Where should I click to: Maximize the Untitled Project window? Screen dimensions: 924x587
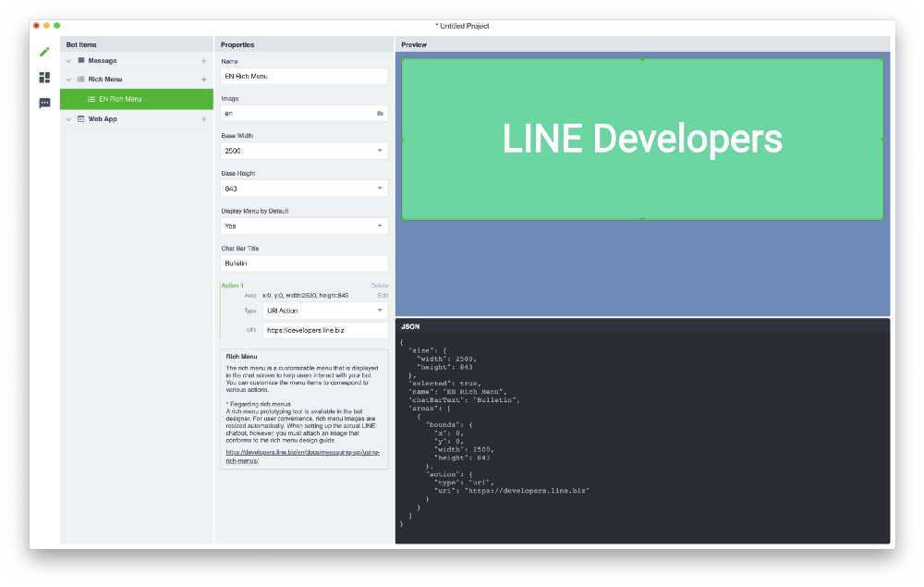pyautogui.click(x=56, y=25)
